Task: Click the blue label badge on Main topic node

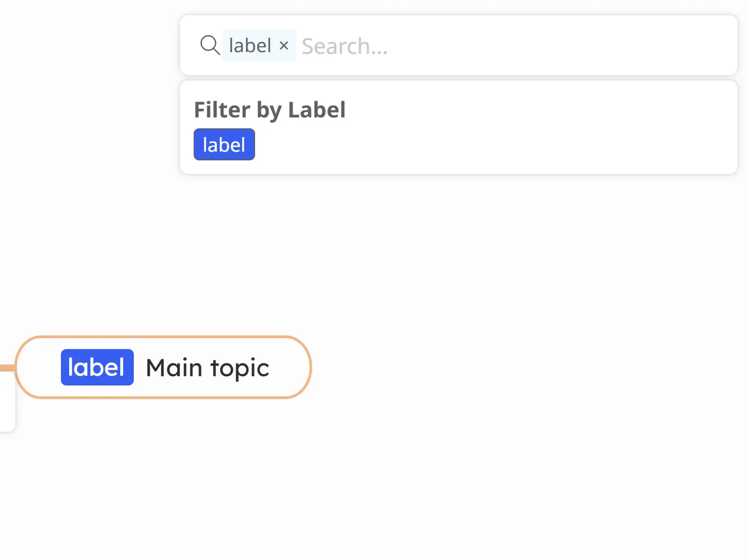Action: tap(97, 368)
